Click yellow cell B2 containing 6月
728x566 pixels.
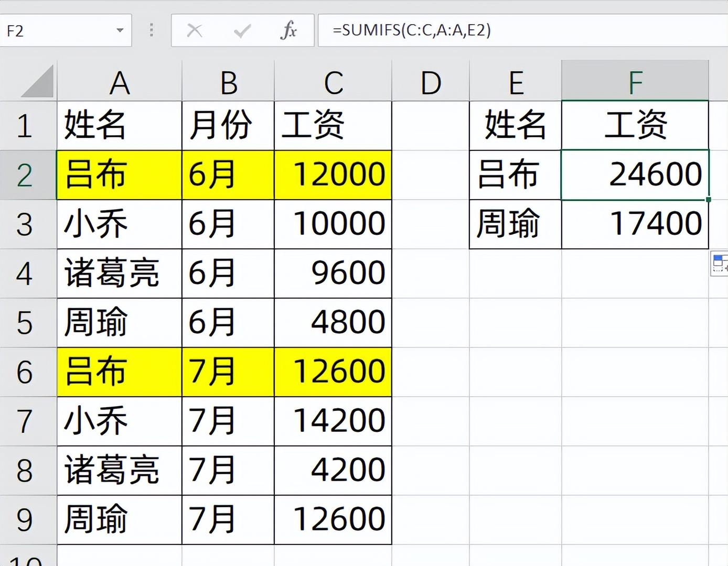pos(228,175)
